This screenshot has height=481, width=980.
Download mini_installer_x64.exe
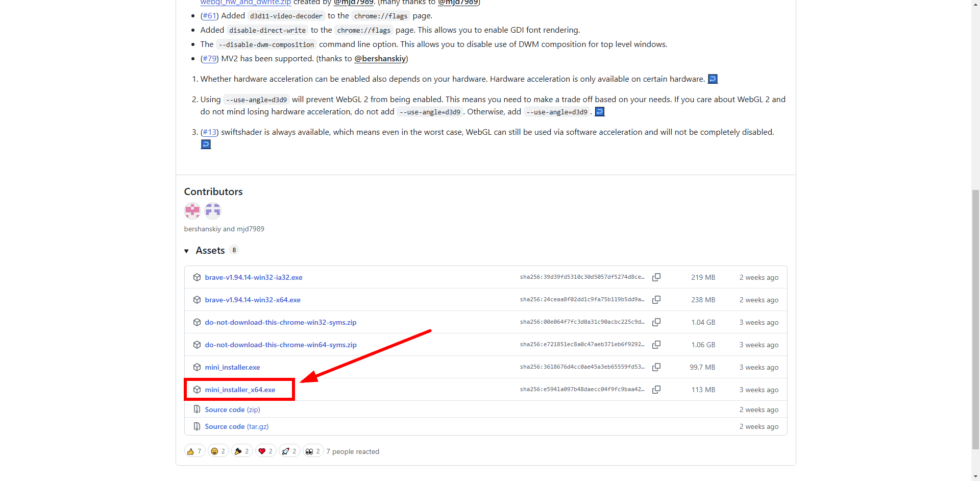240,390
